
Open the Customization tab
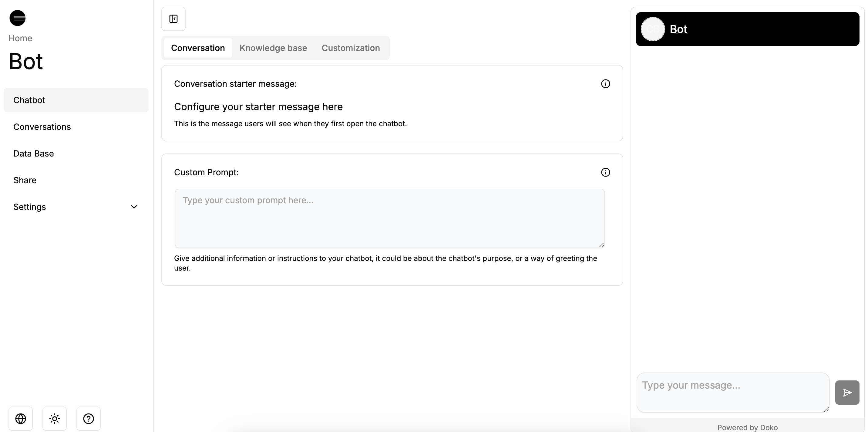pos(350,48)
